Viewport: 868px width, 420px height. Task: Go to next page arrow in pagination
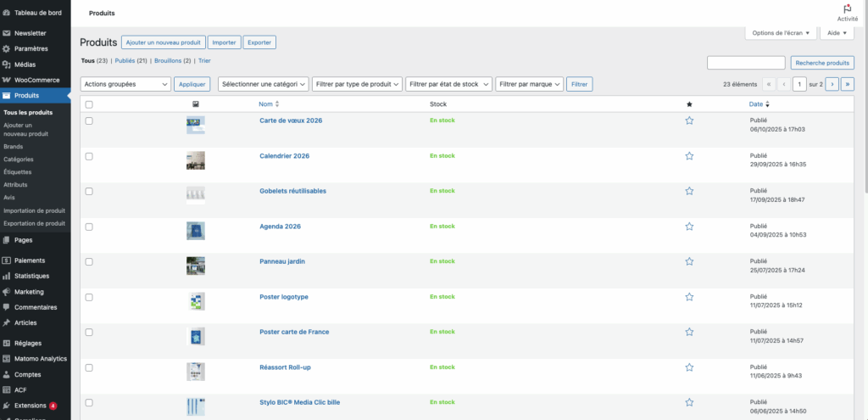pos(832,84)
